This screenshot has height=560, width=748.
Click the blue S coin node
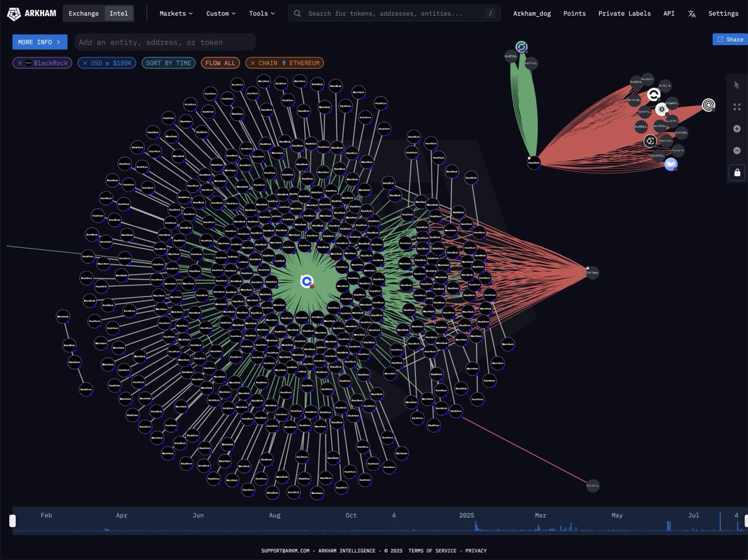[x=661, y=110]
